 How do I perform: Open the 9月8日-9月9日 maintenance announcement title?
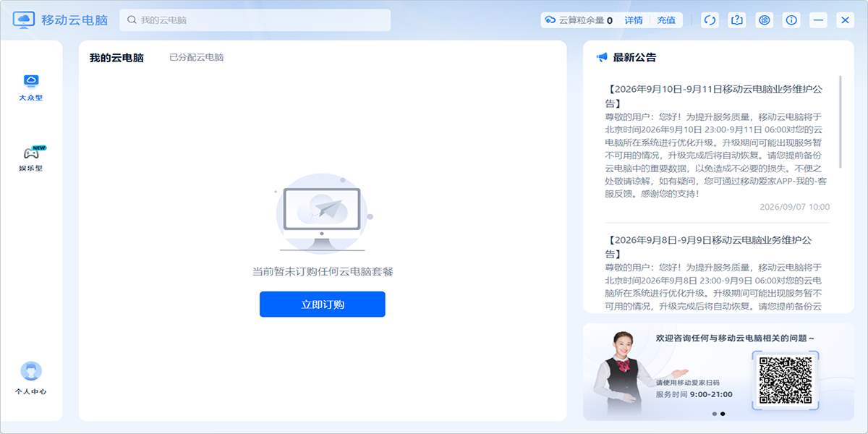tap(708, 247)
